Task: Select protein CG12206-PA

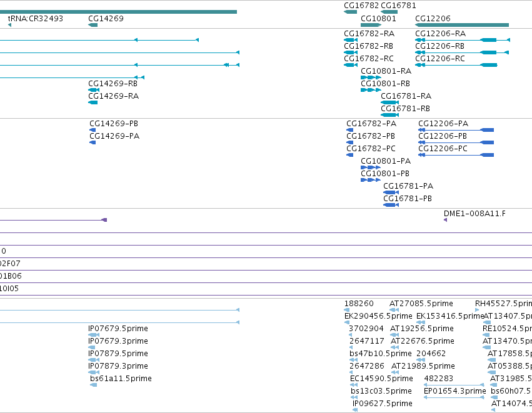Action: (443, 124)
